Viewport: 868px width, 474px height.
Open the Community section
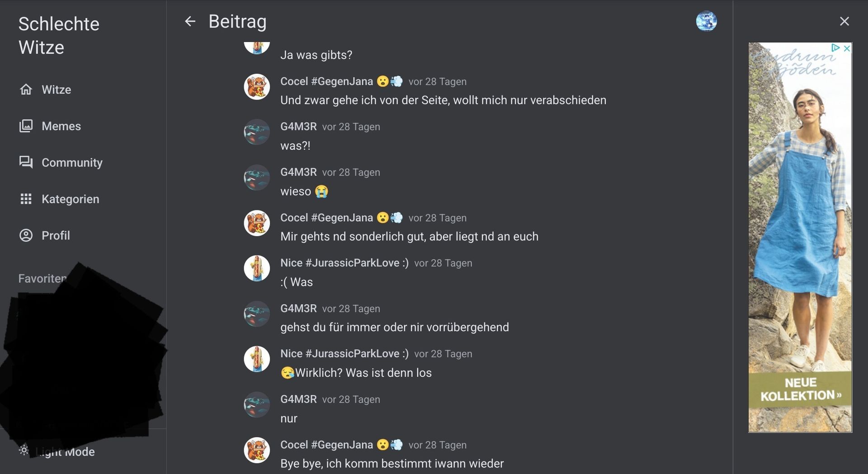pyautogui.click(x=72, y=162)
